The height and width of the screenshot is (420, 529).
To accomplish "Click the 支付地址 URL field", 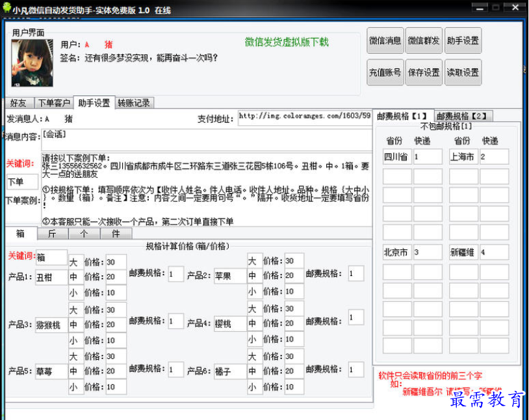I will coord(305,118).
